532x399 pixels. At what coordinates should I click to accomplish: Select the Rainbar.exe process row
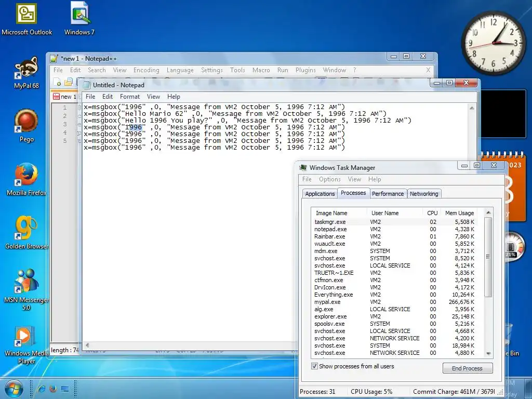tap(395, 236)
